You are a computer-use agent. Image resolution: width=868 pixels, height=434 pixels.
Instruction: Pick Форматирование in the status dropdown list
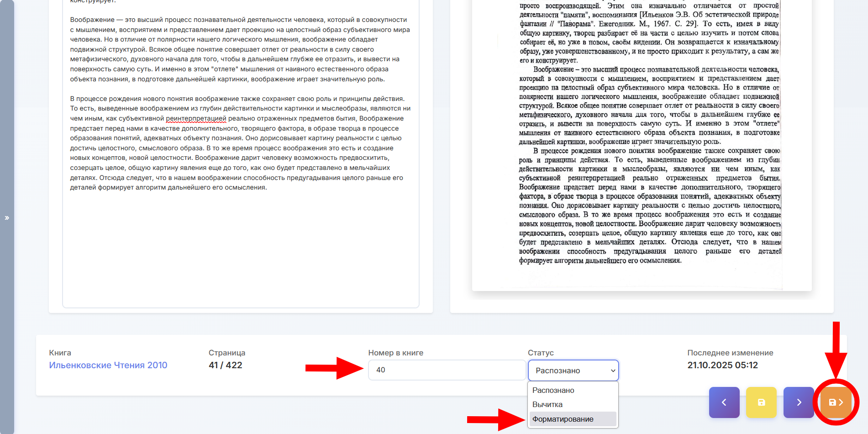[x=563, y=419]
